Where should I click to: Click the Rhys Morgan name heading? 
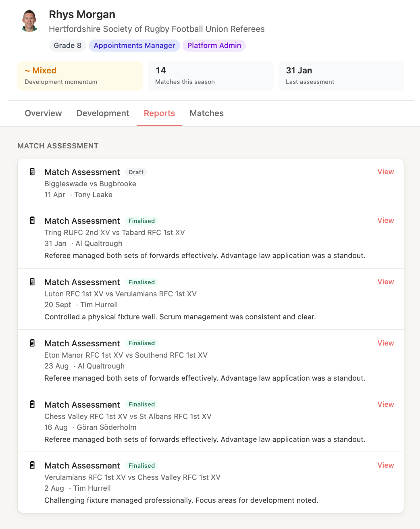pyautogui.click(x=82, y=15)
